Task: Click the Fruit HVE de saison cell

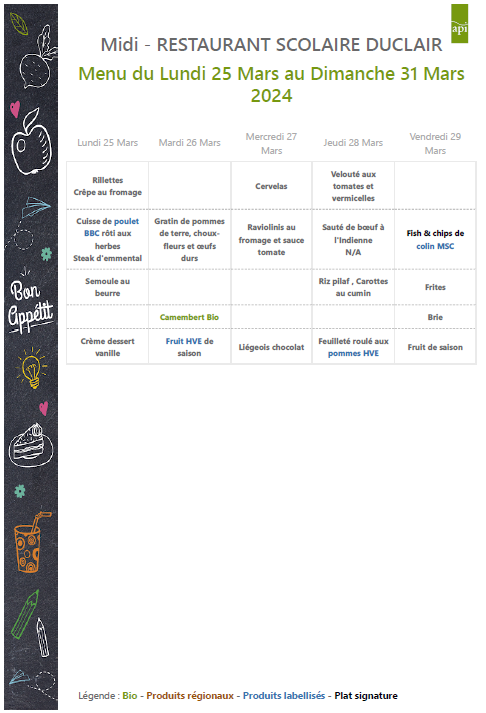Action: point(189,346)
